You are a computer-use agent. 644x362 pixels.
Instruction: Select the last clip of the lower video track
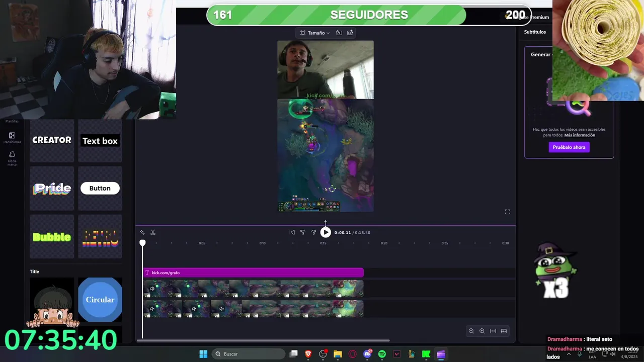tap(348, 309)
